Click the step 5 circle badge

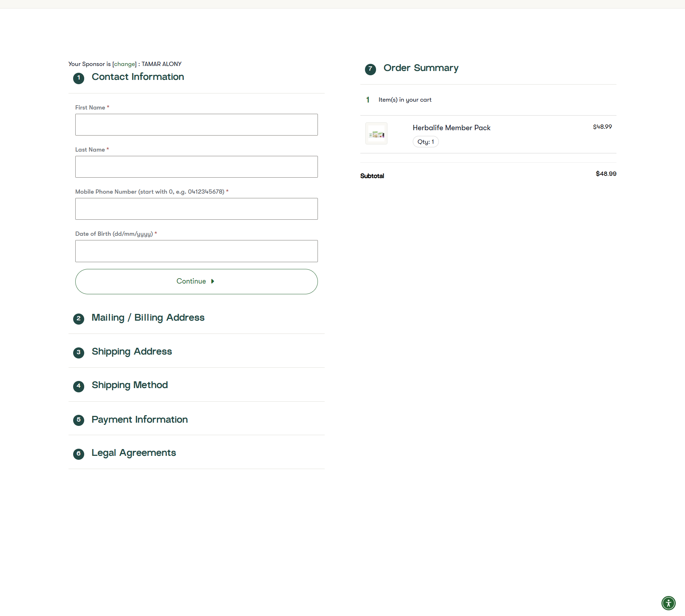78,420
